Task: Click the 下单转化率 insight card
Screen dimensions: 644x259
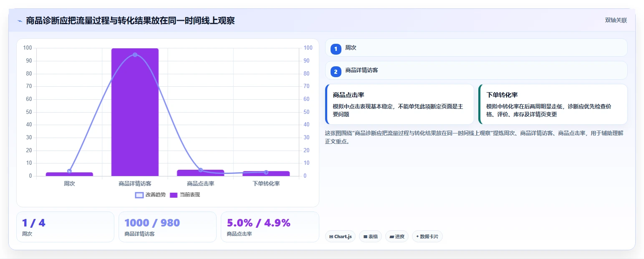Action: point(553,104)
